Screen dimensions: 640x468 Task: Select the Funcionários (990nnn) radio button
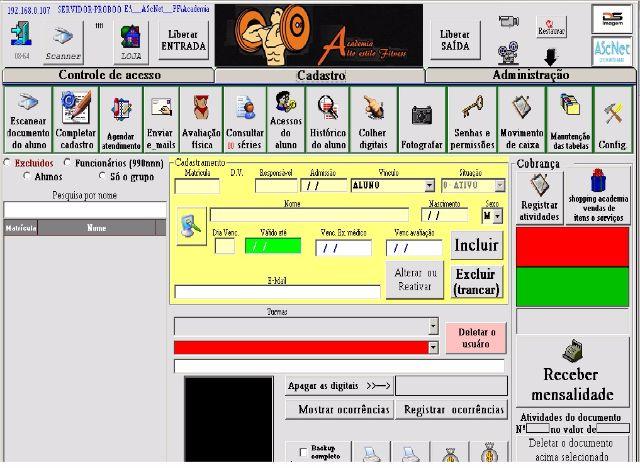(x=67, y=163)
